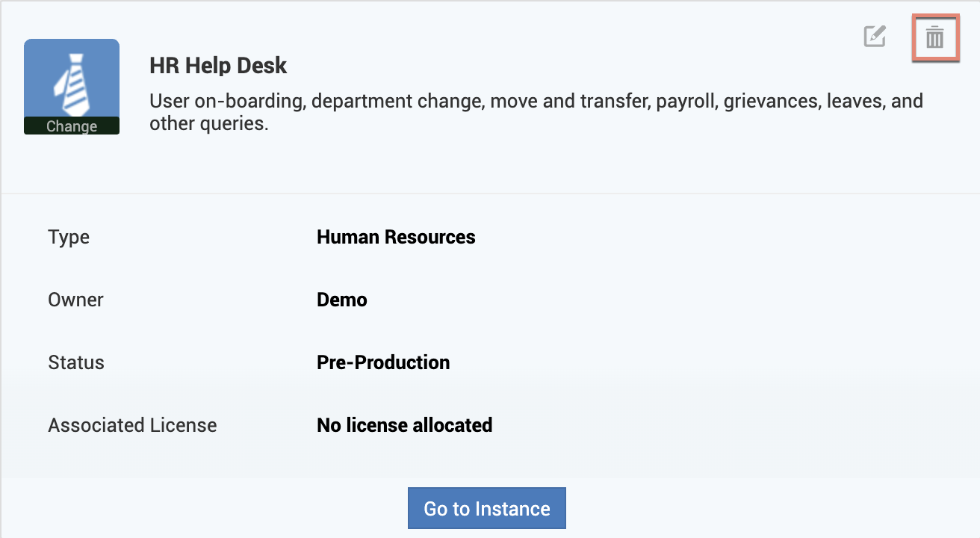Delete the HR Help Desk instance
Screen dimensions: 980x538
[x=934, y=37]
